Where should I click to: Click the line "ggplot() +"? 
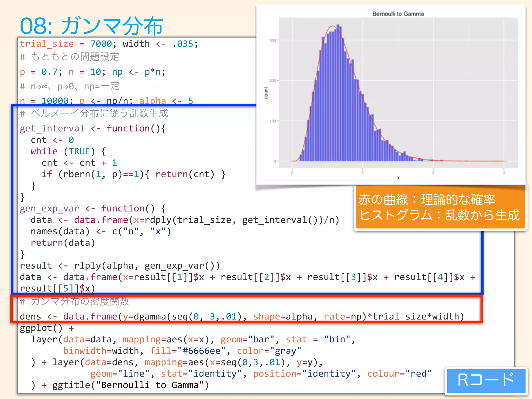coord(47,328)
